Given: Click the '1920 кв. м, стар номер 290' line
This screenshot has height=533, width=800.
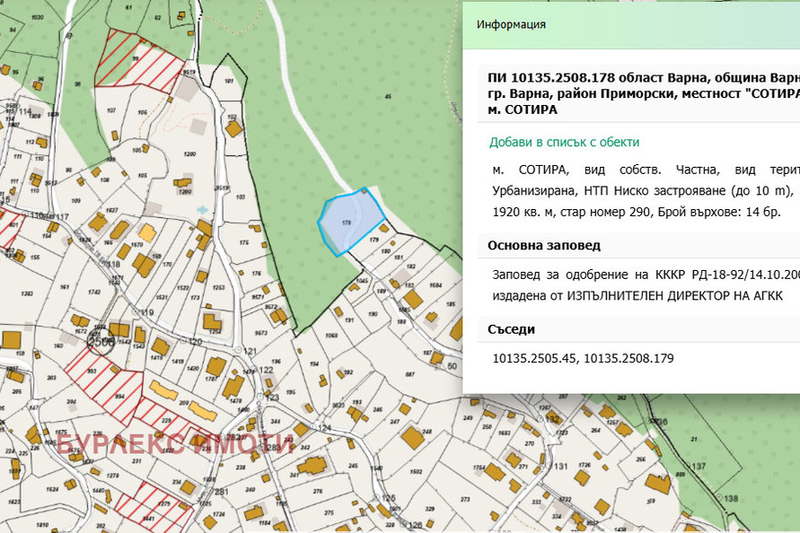Looking at the screenshot, I should [637, 212].
